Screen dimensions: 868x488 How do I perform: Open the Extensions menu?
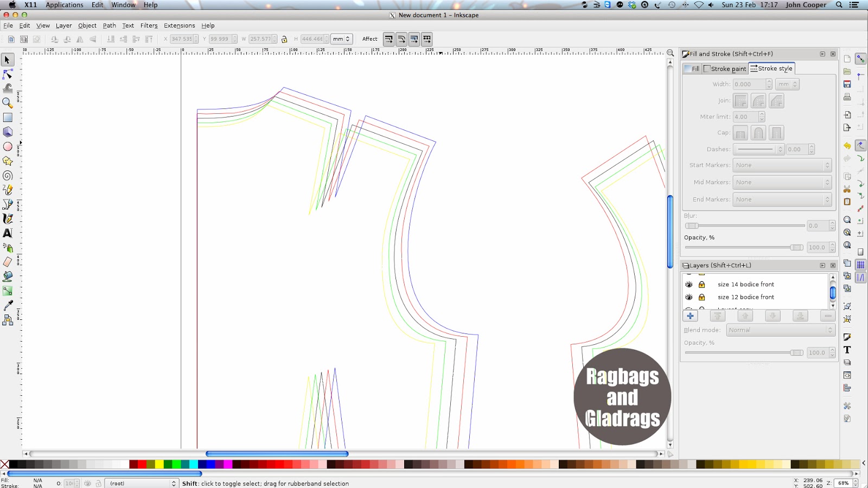pos(180,25)
